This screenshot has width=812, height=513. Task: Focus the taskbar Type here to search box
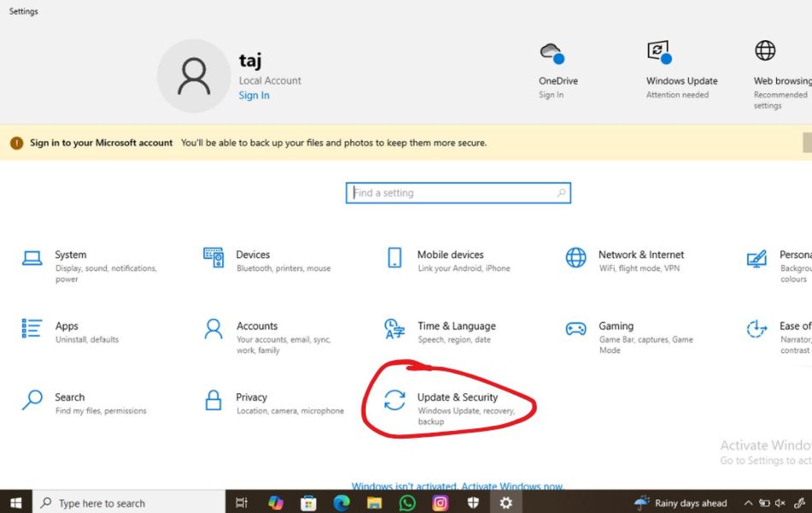click(x=129, y=502)
